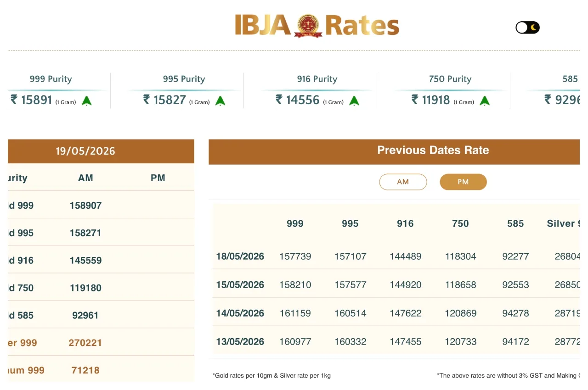Click the gold rates per 10gm footnote

[271, 375]
